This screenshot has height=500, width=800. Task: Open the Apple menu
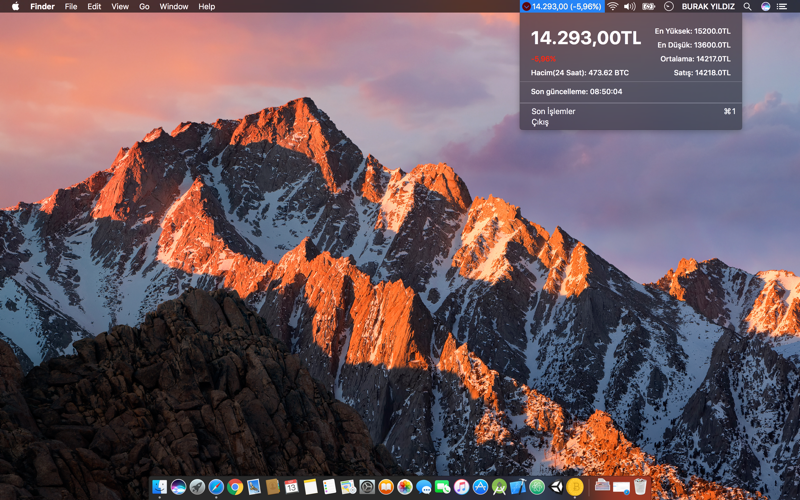coord(15,6)
